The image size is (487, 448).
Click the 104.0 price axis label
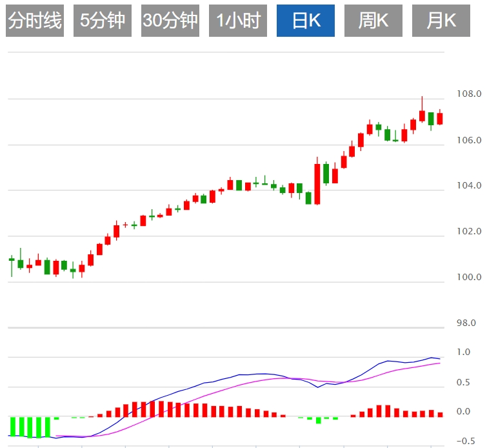click(469, 186)
